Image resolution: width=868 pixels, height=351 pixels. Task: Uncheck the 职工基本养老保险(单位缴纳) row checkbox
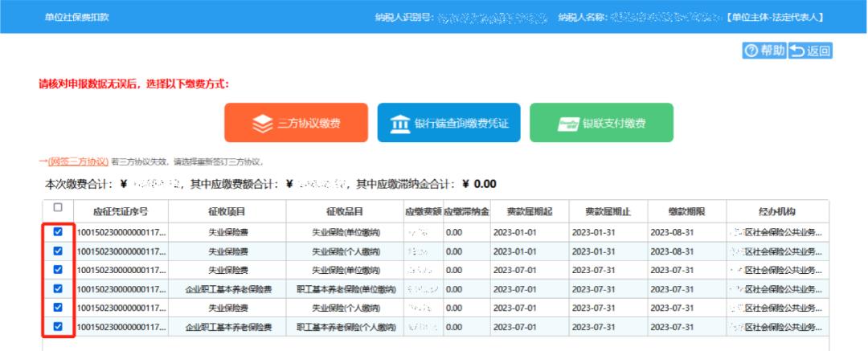pyautogui.click(x=57, y=288)
